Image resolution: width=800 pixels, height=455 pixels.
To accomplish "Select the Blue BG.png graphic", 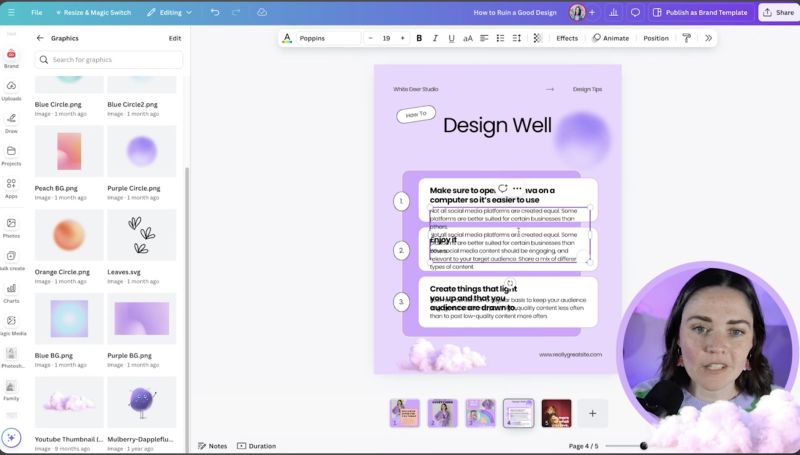I will [x=69, y=318].
